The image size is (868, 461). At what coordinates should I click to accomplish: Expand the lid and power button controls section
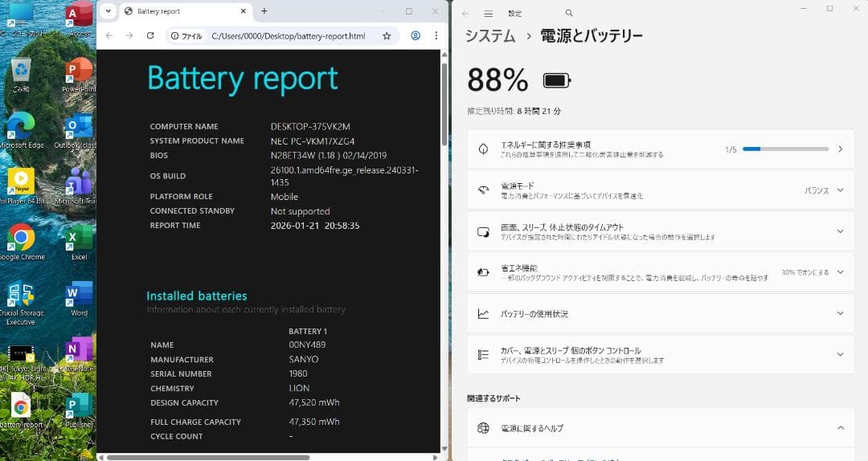(x=661, y=355)
